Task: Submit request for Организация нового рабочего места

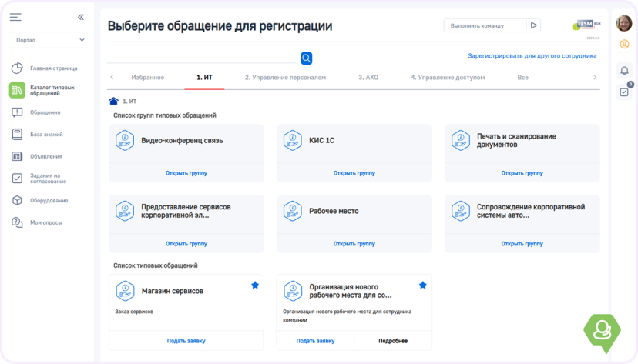Action: click(x=315, y=341)
